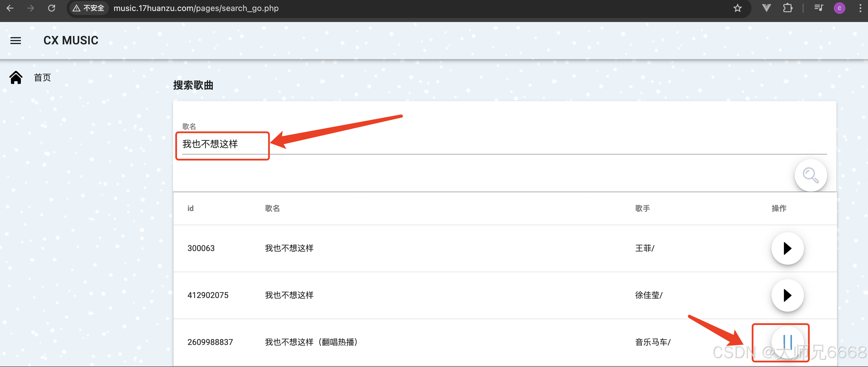The image size is (868, 367).
Task: Reload the page with refresh icon
Action: click(52, 8)
